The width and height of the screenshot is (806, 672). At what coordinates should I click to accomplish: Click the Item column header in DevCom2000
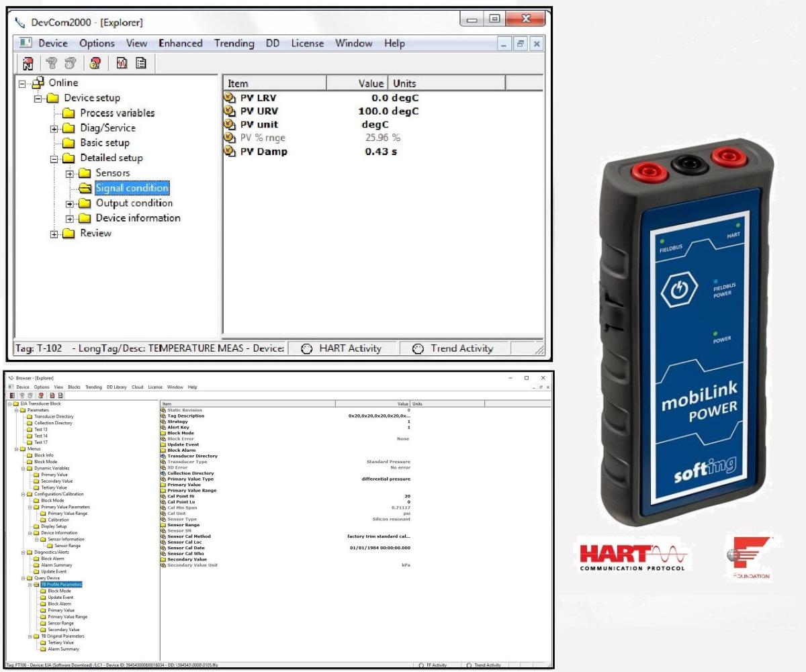[275, 84]
